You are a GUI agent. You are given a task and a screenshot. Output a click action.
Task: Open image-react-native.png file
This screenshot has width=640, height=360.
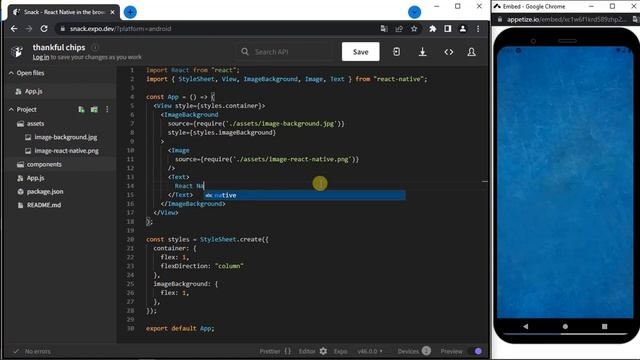(62, 151)
